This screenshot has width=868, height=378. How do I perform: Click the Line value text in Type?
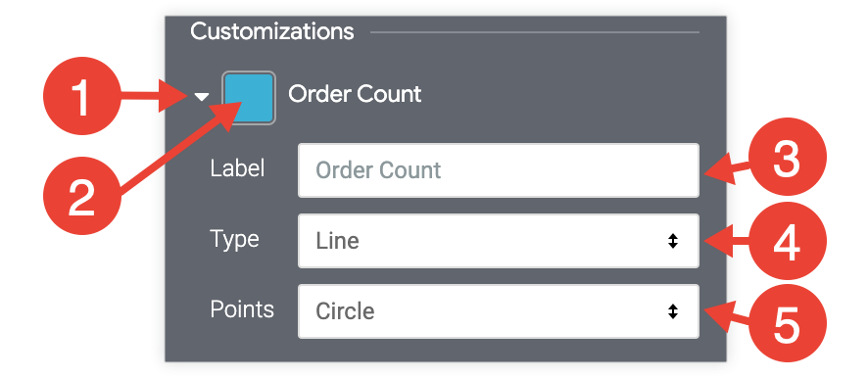pos(337,241)
